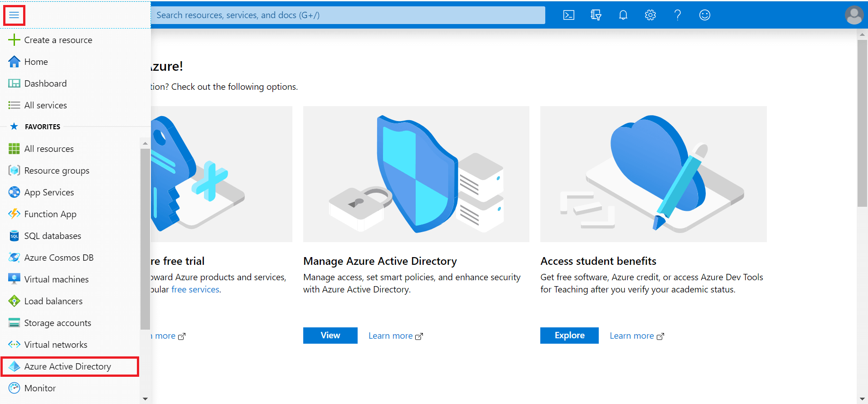Screen dimensions: 868x404
Task: Open the account profile avatar
Action: (x=854, y=15)
